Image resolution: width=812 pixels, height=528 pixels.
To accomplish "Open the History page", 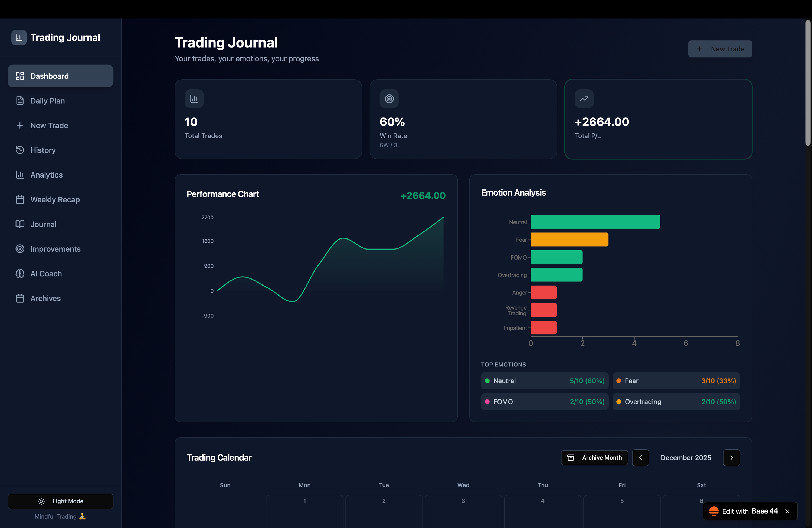I will coord(60,150).
